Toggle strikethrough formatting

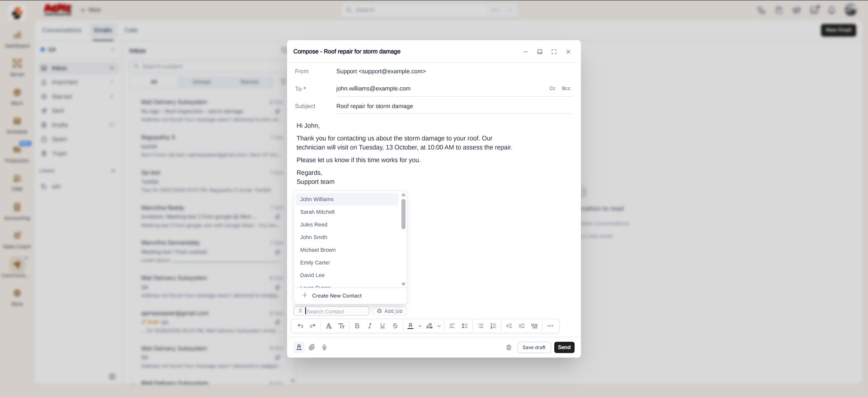pyautogui.click(x=395, y=326)
